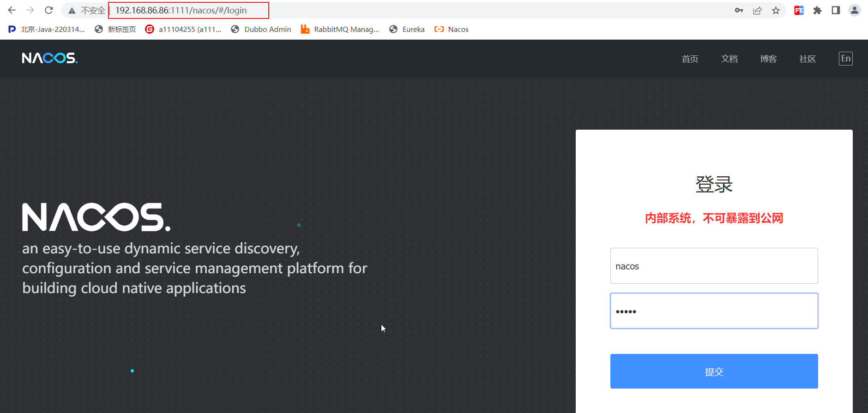
Task: Open 文档 in the Nacos header
Action: (729, 59)
